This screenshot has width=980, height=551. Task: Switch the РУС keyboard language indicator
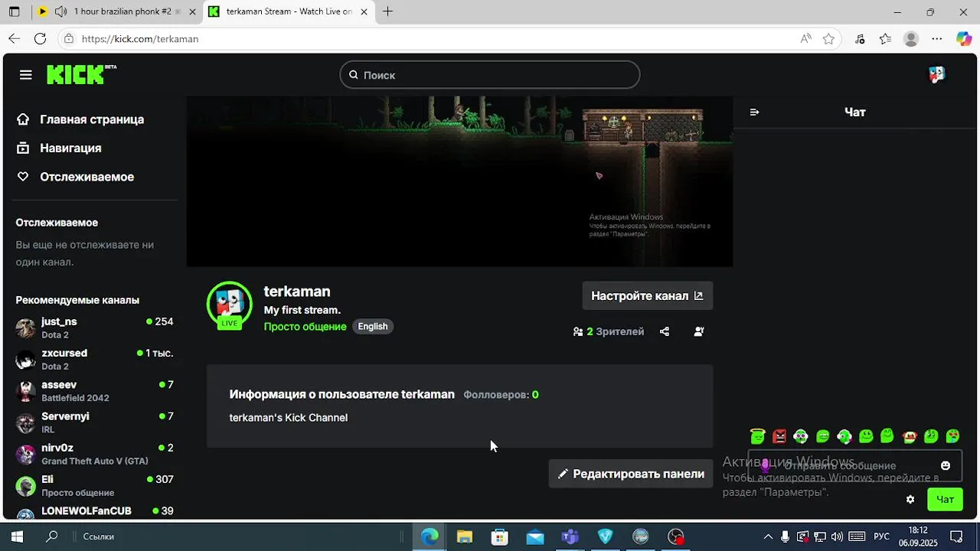[882, 536]
